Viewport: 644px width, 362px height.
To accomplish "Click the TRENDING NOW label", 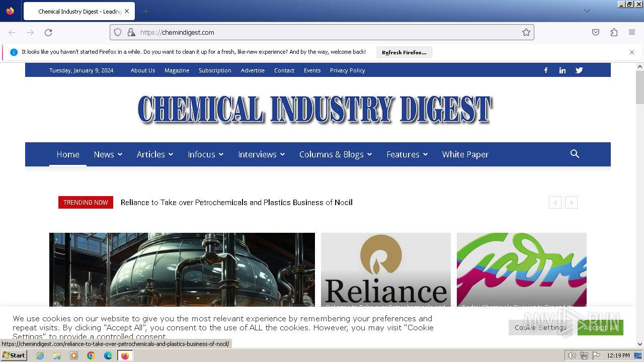I will click(86, 203).
